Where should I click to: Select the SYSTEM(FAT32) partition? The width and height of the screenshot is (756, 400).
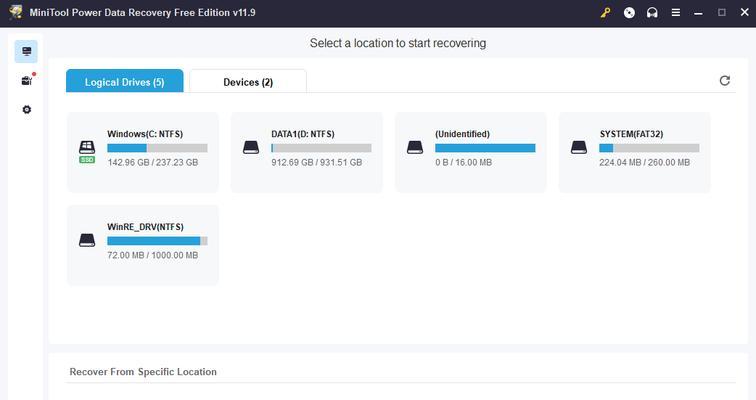pos(634,152)
